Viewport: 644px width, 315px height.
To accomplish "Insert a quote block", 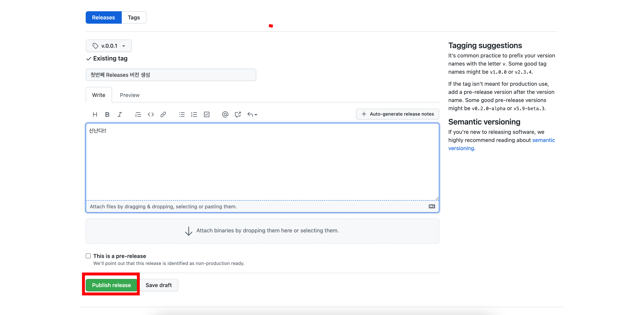I will tap(138, 114).
